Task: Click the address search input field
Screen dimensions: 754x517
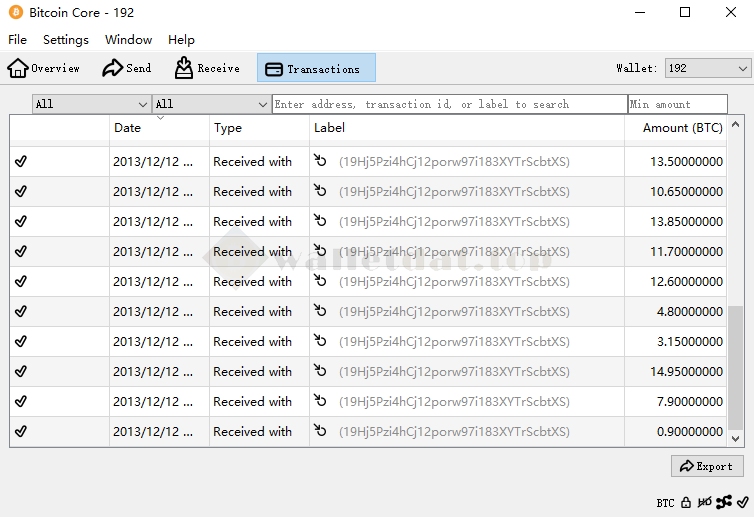Action: [449, 104]
